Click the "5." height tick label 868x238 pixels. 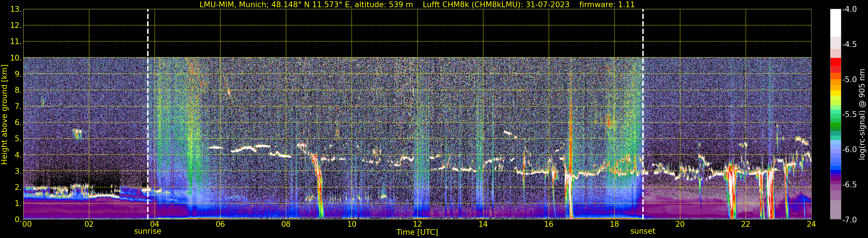18,139
